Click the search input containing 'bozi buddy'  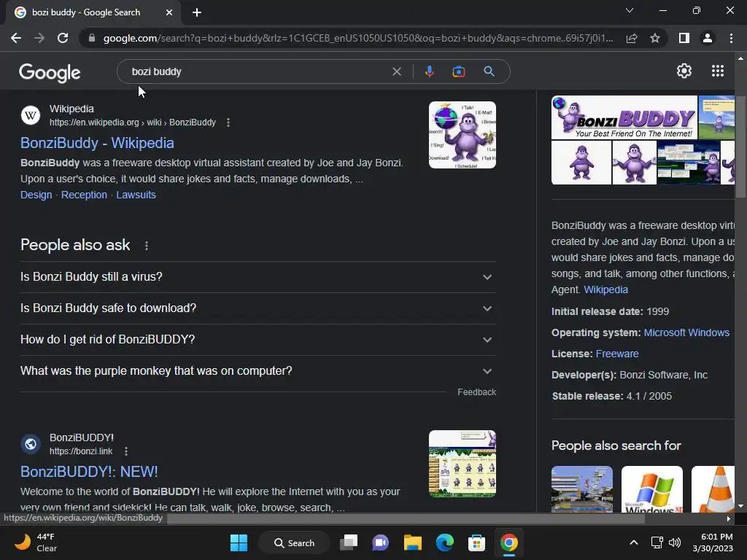[258, 71]
